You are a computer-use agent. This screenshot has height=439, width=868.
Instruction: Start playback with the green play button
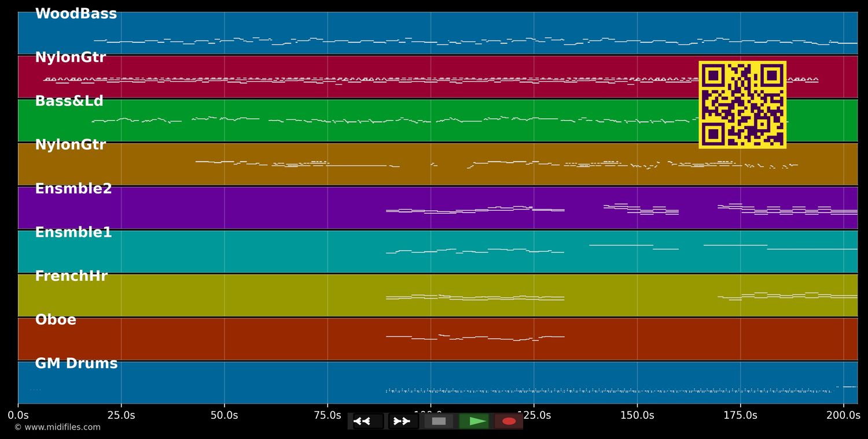(475, 421)
